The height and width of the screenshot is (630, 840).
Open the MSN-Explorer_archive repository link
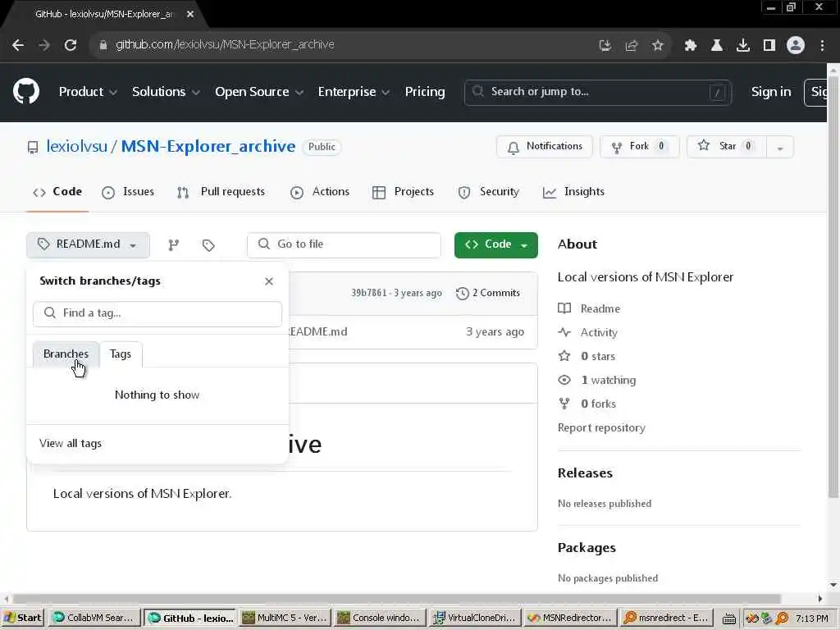(208, 146)
